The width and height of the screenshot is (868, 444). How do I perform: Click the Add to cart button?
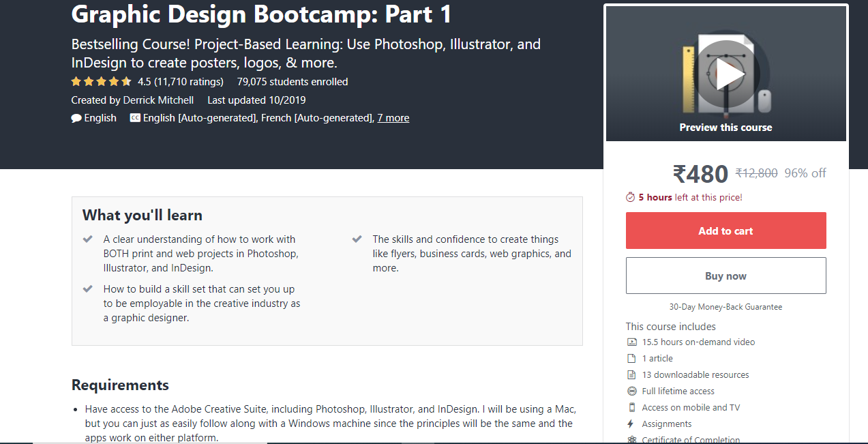click(725, 231)
